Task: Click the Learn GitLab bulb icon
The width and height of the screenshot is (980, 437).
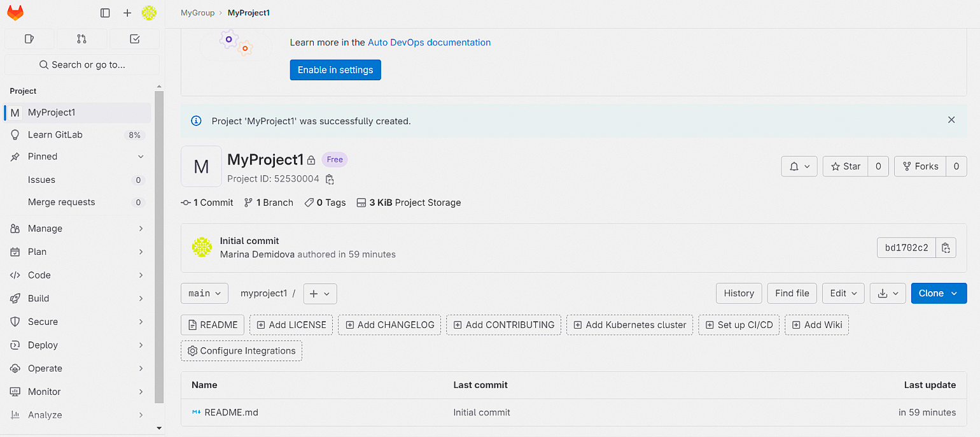Action: [15, 134]
